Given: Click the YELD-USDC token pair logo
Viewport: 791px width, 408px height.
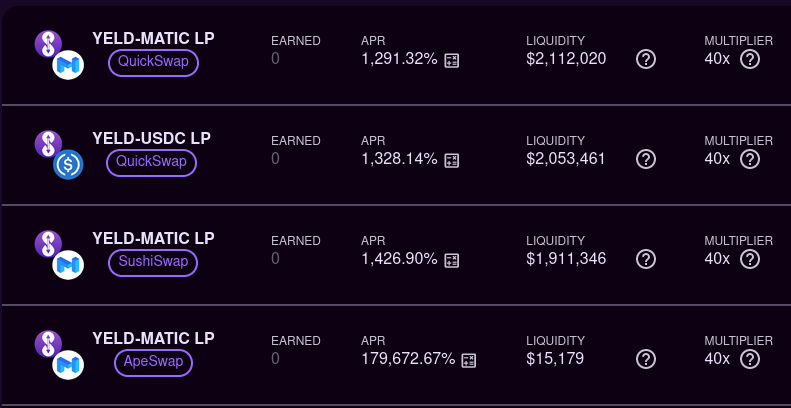Looking at the screenshot, I should [x=59, y=155].
